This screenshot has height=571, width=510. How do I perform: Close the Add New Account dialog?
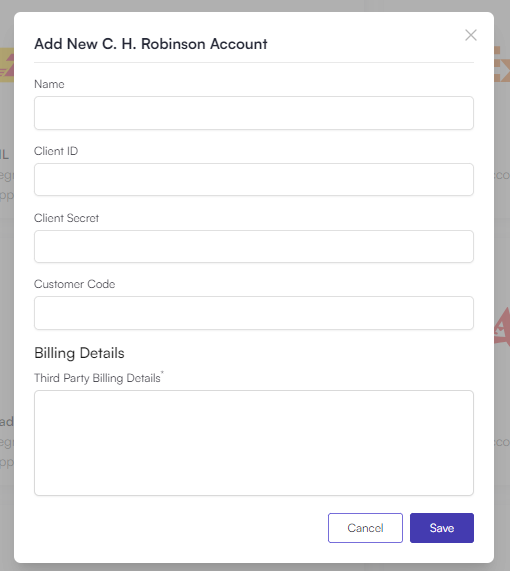click(x=471, y=35)
